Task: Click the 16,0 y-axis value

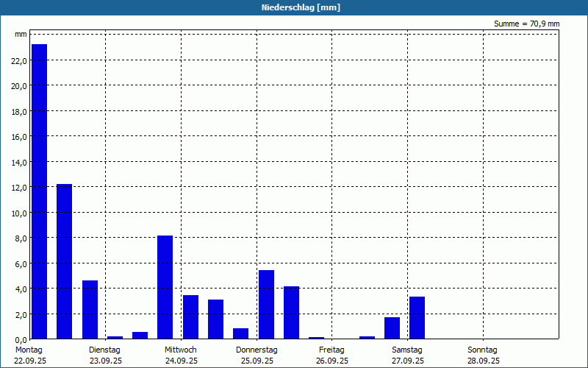Action: pyautogui.click(x=19, y=137)
